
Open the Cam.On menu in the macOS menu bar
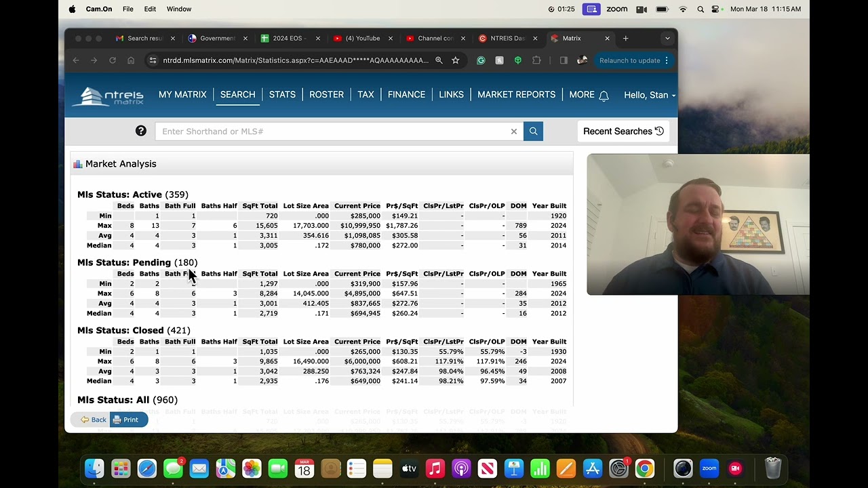tap(100, 9)
